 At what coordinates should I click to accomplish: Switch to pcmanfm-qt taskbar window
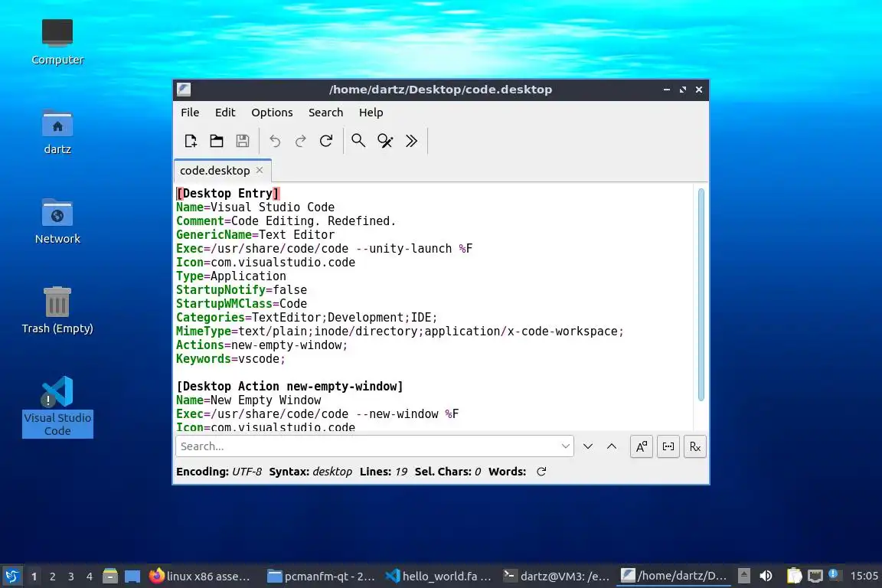[322, 577]
